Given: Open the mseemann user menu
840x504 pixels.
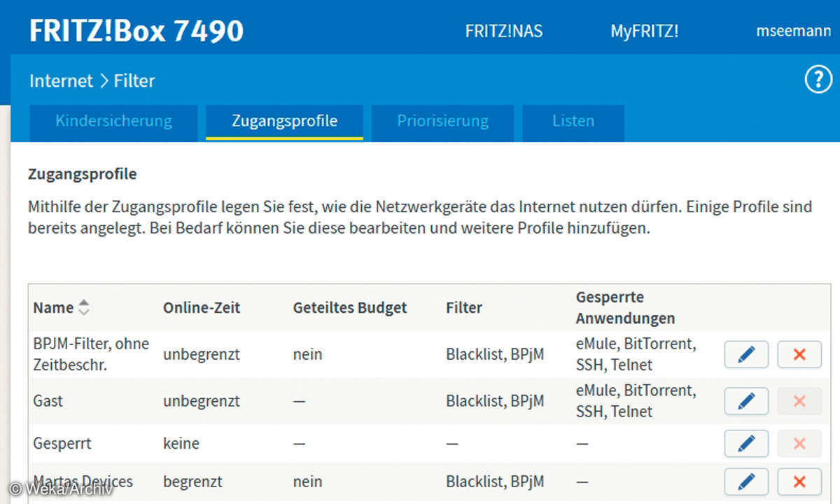Looking at the screenshot, I should click(794, 31).
